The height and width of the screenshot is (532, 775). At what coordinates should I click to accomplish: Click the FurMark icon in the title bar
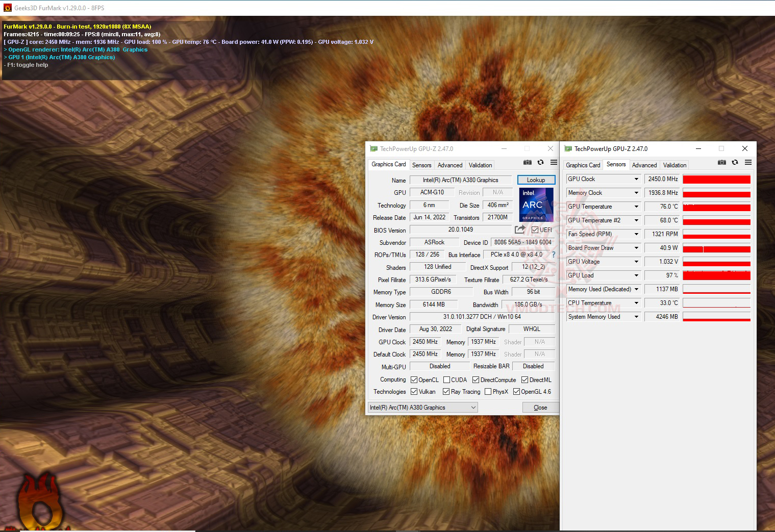8,8
